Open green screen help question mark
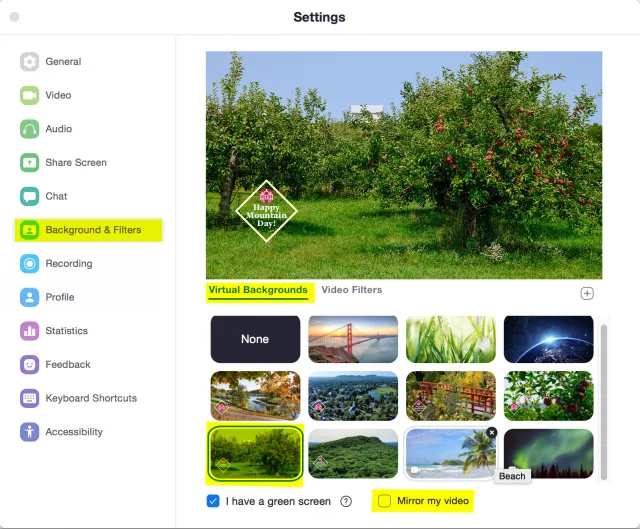 point(346,501)
